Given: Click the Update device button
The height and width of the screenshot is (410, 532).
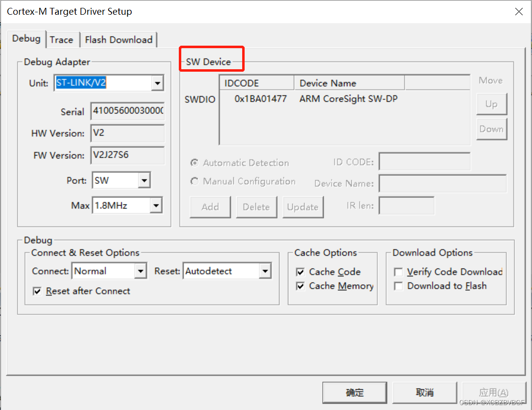Looking at the screenshot, I should coord(303,207).
